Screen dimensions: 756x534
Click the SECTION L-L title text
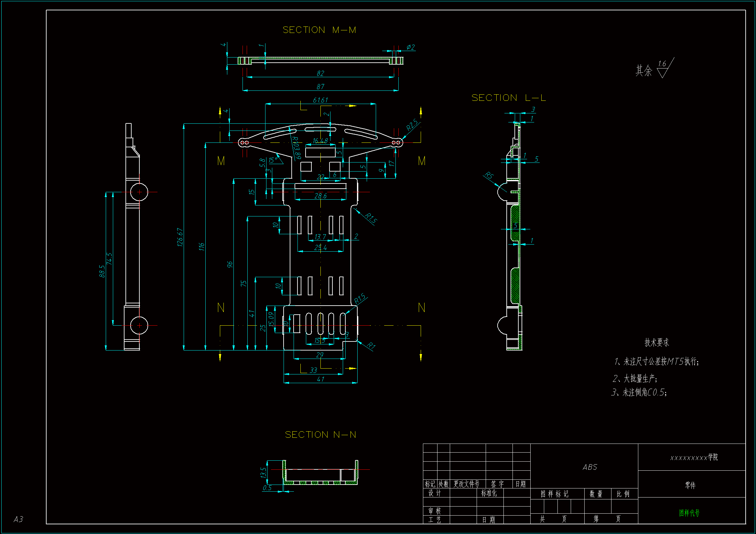point(508,98)
